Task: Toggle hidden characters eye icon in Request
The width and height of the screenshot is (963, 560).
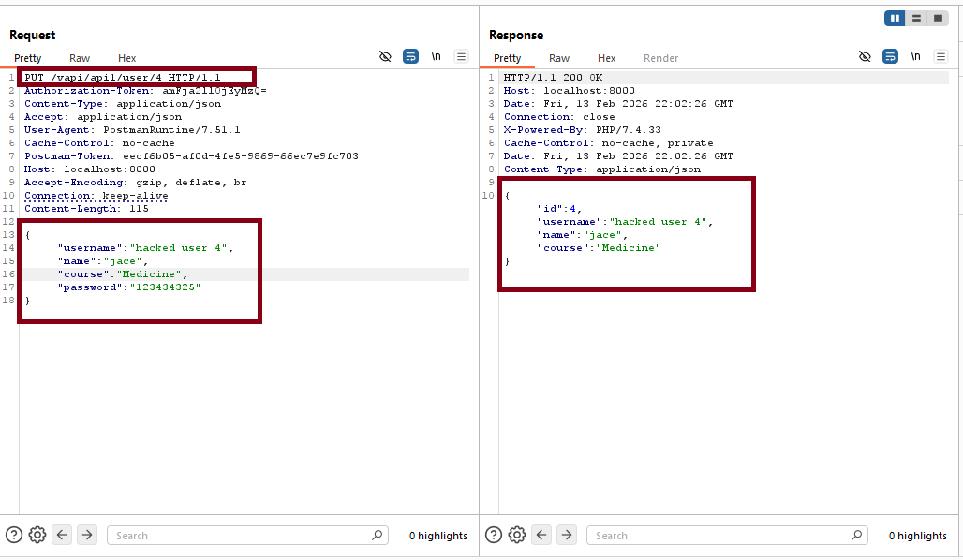Action: click(x=385, y=56)
